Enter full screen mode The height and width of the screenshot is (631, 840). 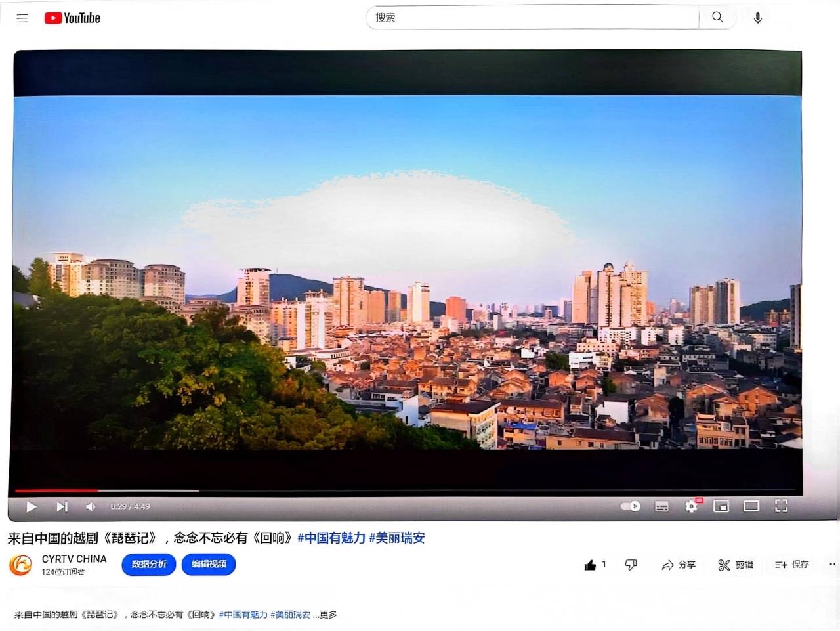pos(781,506)
